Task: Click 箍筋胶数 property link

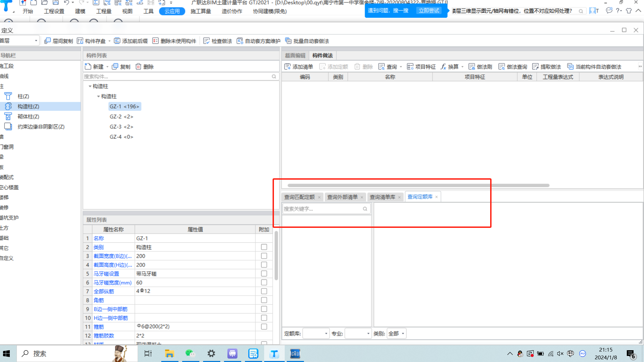Action: click(x=104, y=336)
